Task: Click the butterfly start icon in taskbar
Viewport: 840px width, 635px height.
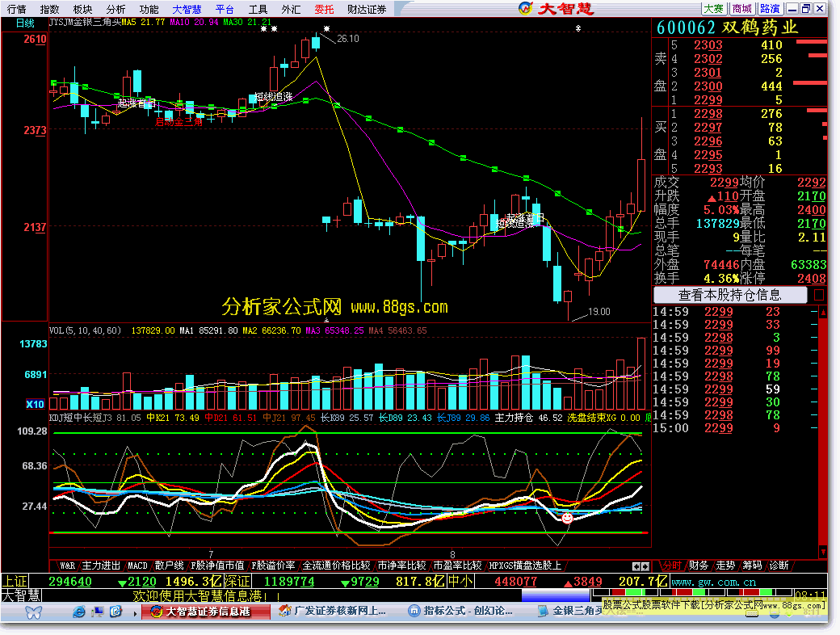Action: point(33,612)
